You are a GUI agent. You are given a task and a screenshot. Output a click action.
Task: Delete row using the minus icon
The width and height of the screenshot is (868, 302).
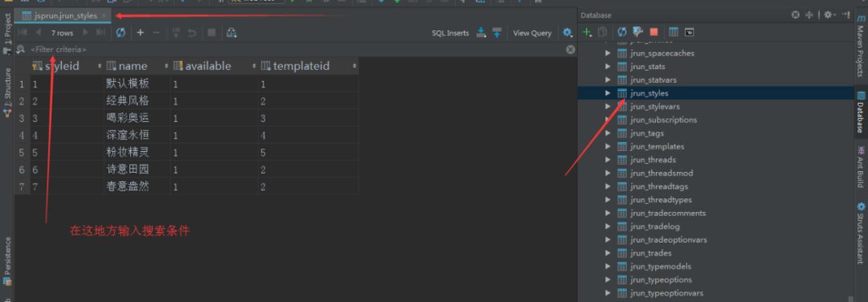pos(156,33)
